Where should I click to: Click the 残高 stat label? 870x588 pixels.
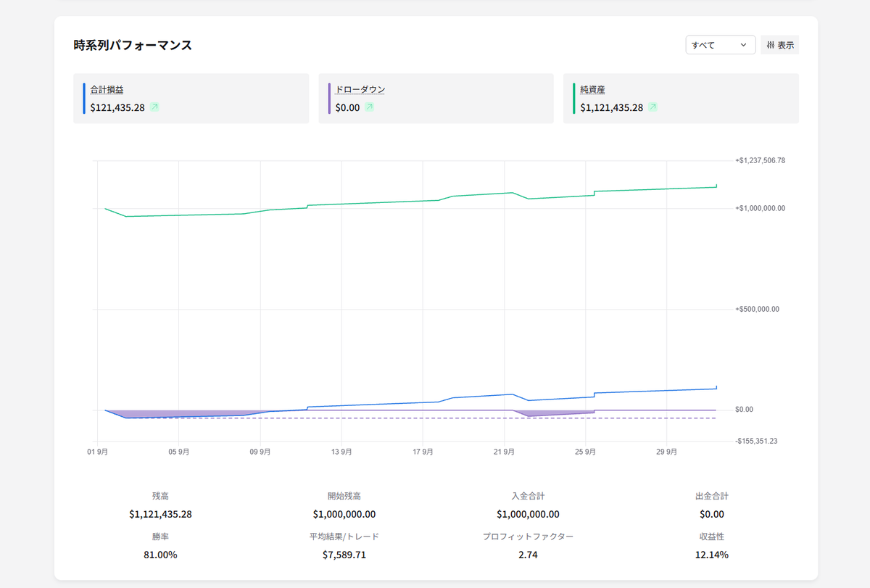click(160, 496)
